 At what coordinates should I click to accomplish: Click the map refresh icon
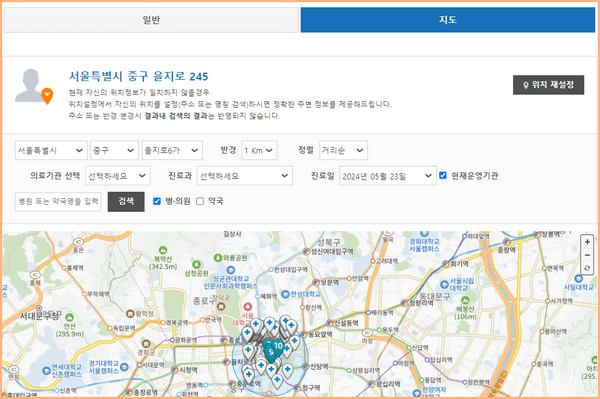point(587,268)
